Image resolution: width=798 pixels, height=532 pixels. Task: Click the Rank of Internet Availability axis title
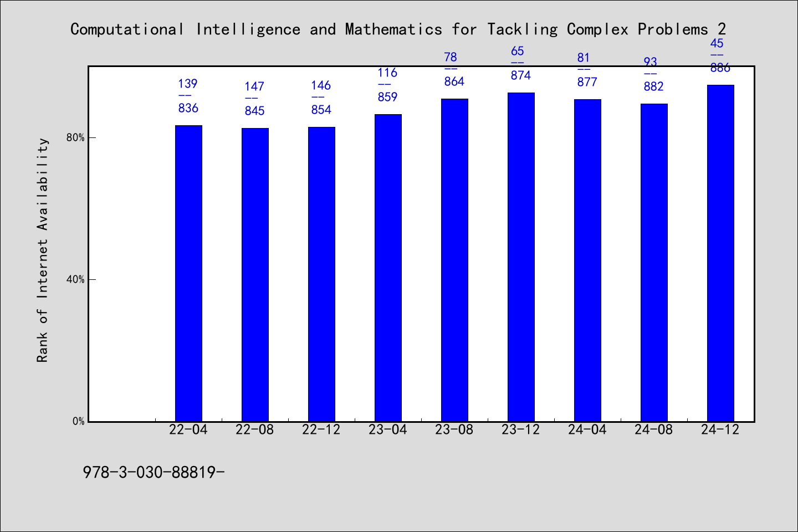[43, 250]
